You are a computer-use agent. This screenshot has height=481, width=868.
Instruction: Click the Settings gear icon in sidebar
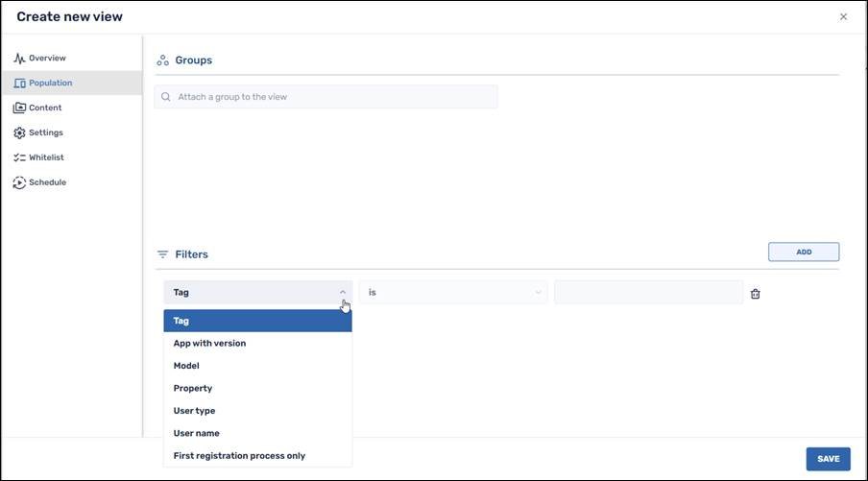point(19,133)
